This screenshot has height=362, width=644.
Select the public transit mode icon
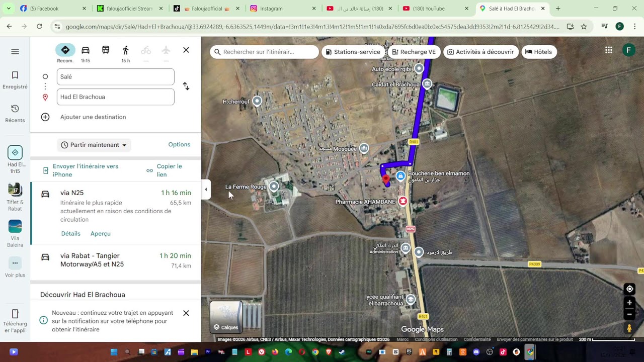(106, 50)
